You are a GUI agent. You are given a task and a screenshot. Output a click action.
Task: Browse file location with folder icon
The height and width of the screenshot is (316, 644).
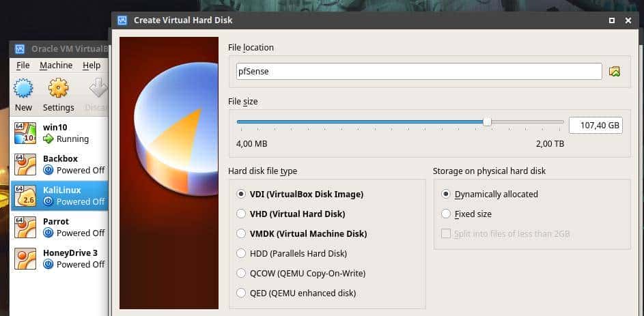(615, 72)
